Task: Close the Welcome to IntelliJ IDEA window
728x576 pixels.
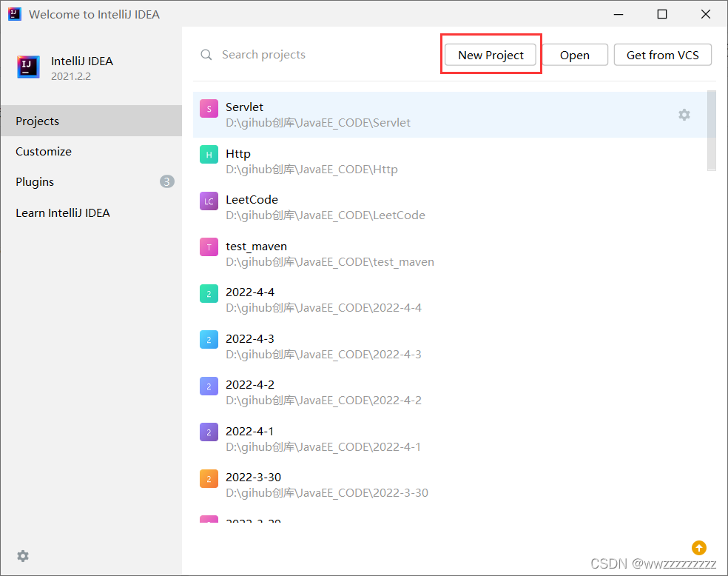Action: coord(706,14)
